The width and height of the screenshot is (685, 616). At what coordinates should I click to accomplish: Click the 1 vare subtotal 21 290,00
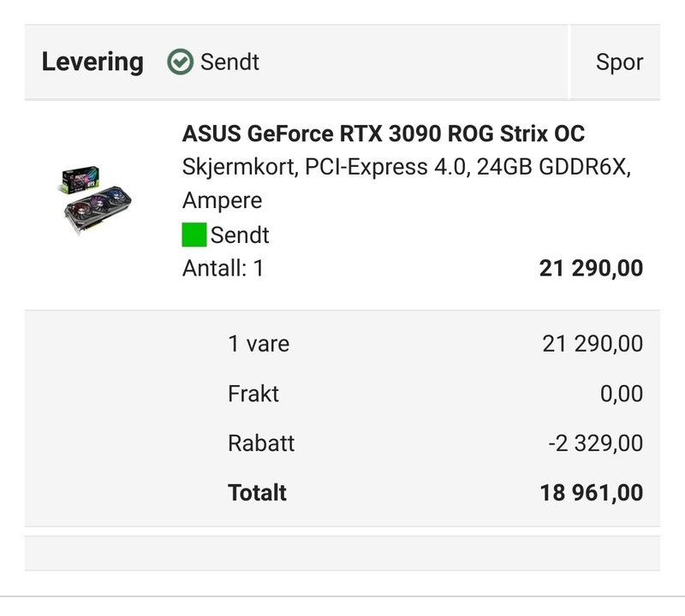[593, 344]
